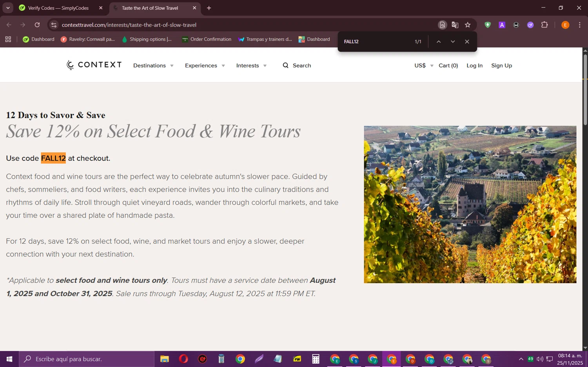The width and height of the screenshot is (588, 367).
Task: Open Order Confirmation bookmark
Action: [x=207, y=39]
